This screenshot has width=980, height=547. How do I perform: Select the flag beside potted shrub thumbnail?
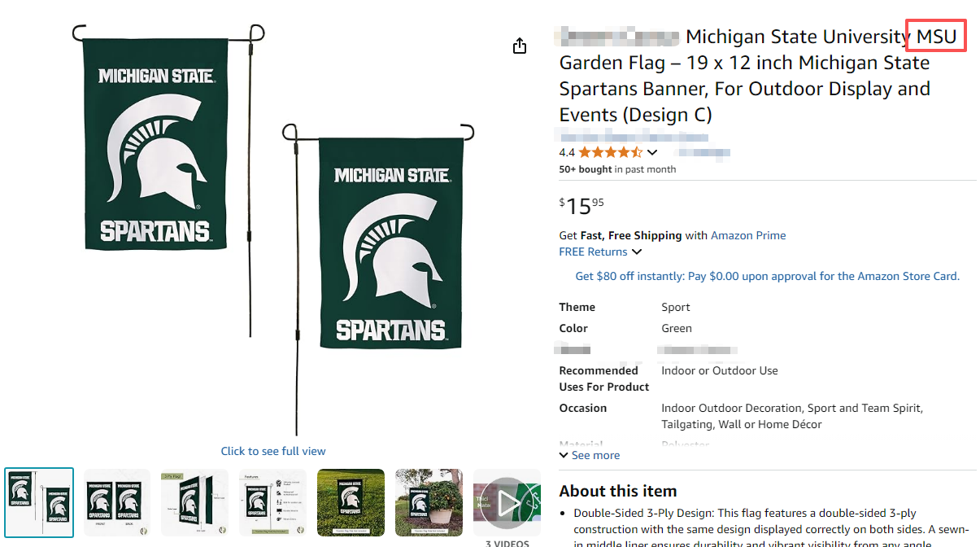point(429,502)
